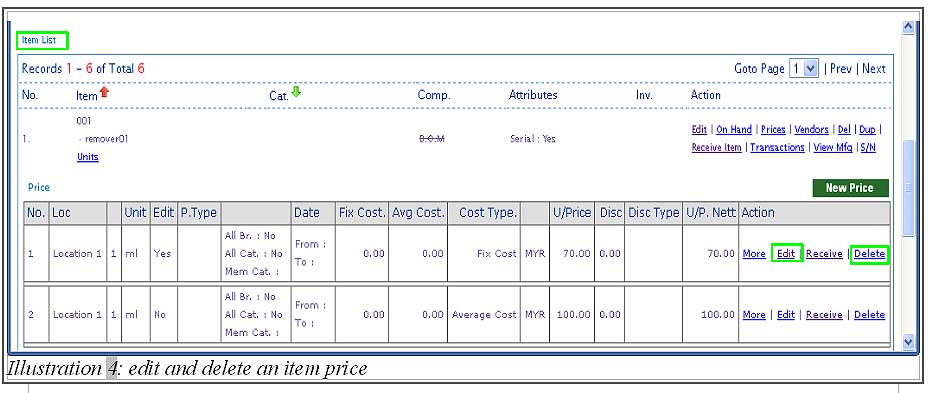Click the Attributes column header
This screenshot has height=393, width=930.
click(x=533, y=95)
